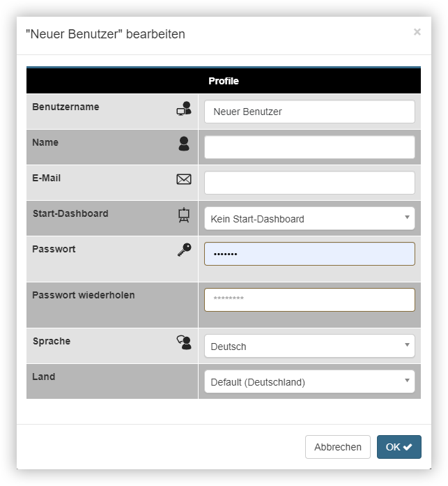Screen dimensions: 448x486
Task: Click the envelope icon next to E-Mail
Action: tap(184, 179)
